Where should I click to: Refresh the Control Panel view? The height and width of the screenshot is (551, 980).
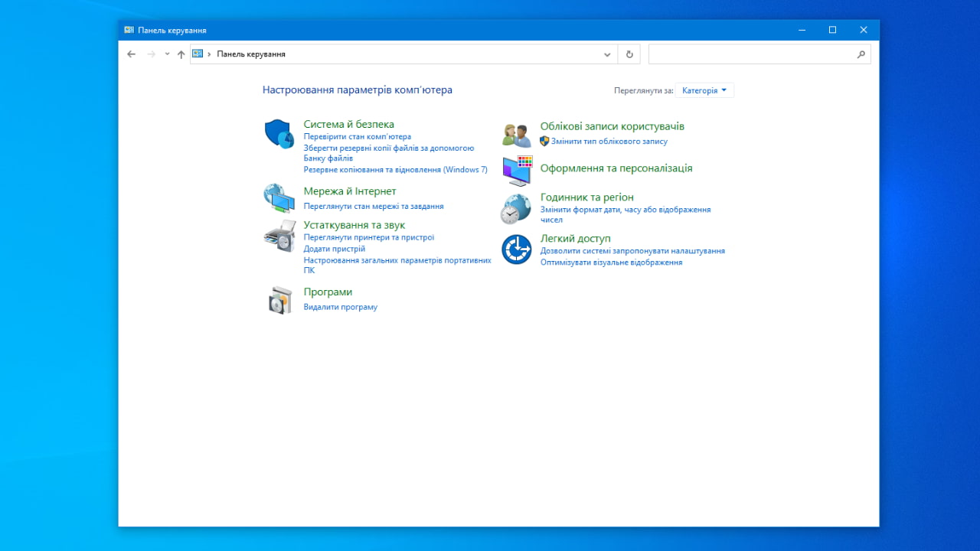[629, 54]
